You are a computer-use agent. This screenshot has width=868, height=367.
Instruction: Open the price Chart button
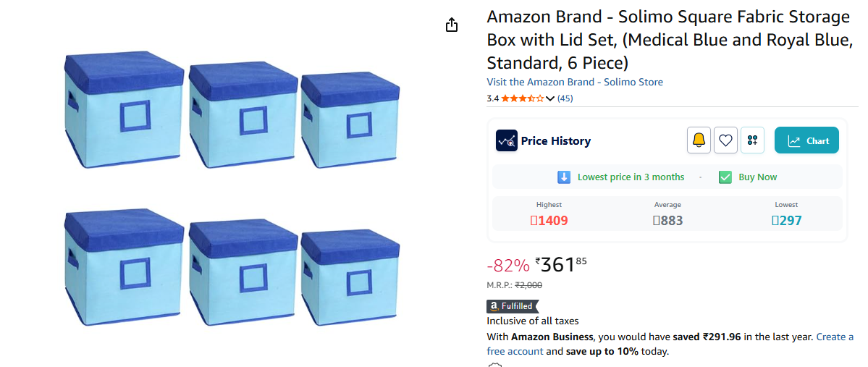[806, 140]
